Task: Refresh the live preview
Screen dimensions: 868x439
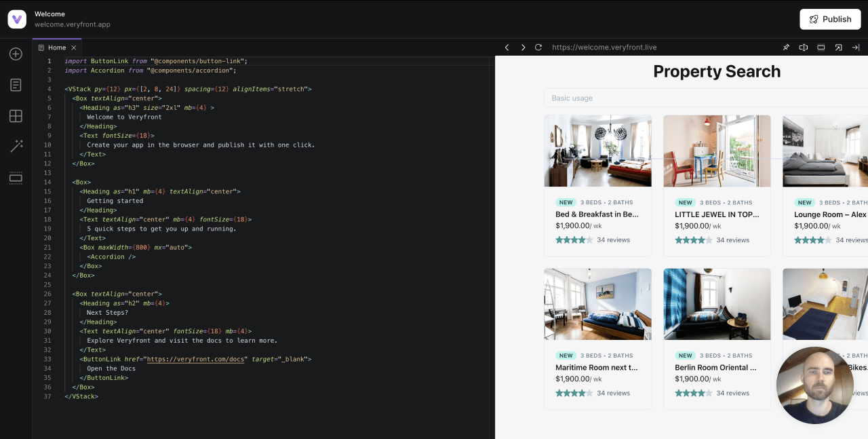Action: 538,47
